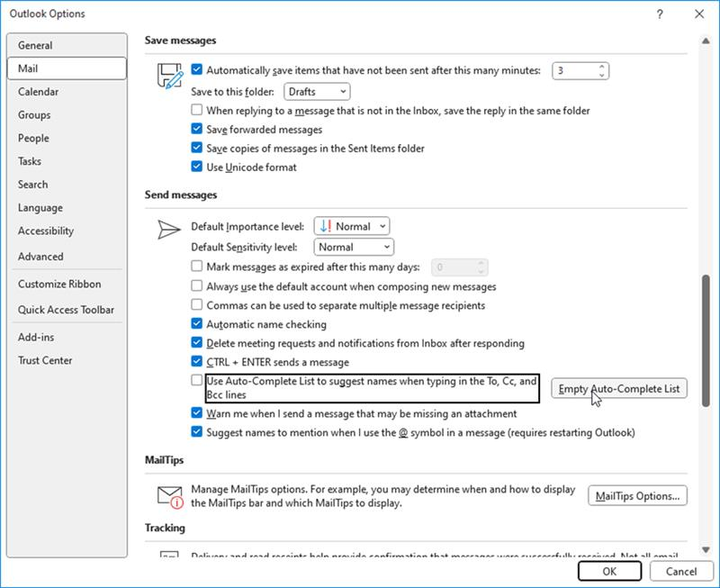
Task: Open the Search options category
Action: [67, 185]
